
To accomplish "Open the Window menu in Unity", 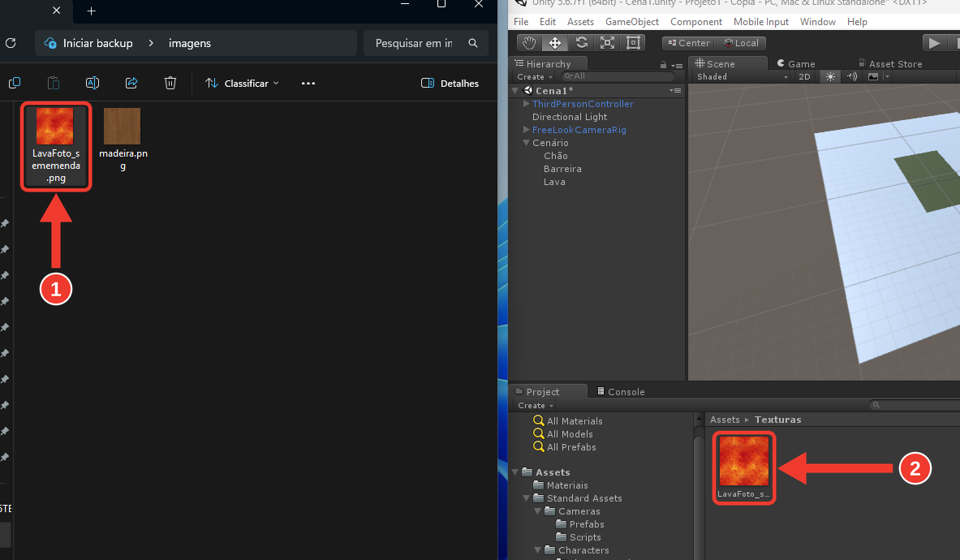I will click(x=817, y=21).
